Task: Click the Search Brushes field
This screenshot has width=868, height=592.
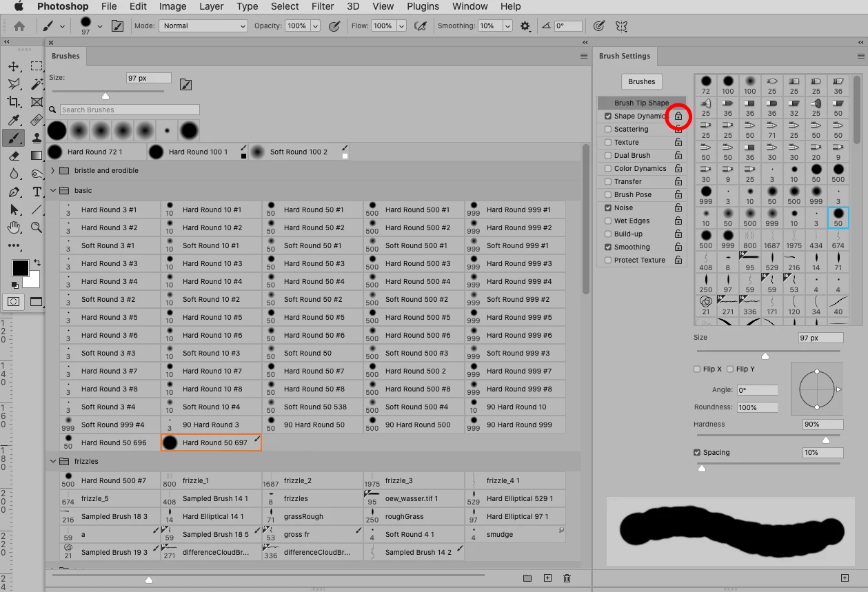Action: (130, 110)
